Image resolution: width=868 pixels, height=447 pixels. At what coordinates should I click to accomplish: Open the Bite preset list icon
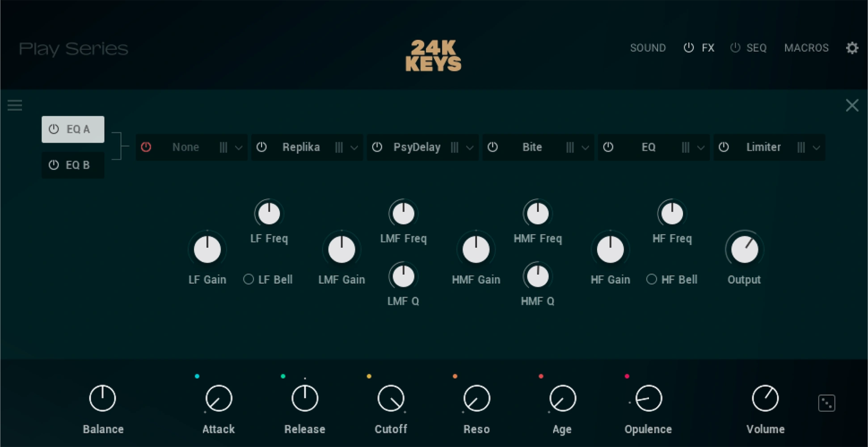pyautogui.click(x=571, y=147)
